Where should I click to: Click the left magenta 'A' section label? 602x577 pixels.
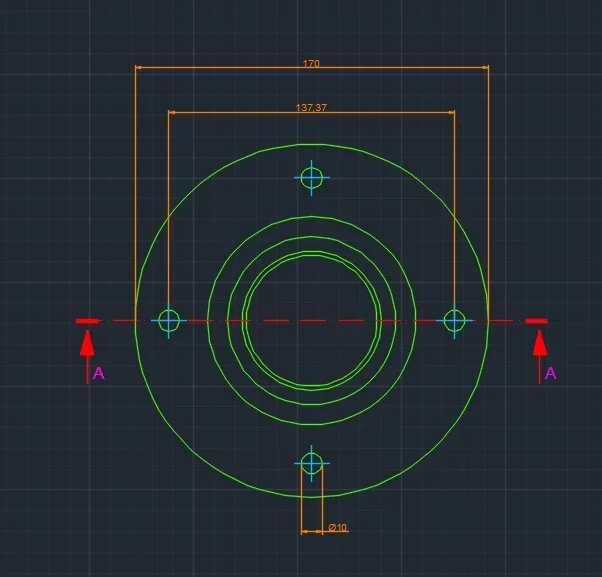[x=98, y=373]
